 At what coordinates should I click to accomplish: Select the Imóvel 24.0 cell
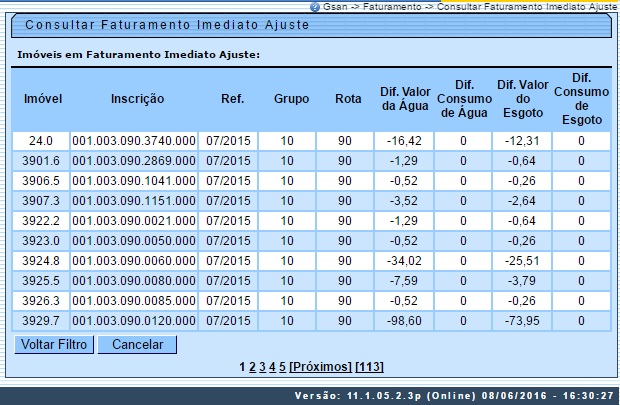41,141
